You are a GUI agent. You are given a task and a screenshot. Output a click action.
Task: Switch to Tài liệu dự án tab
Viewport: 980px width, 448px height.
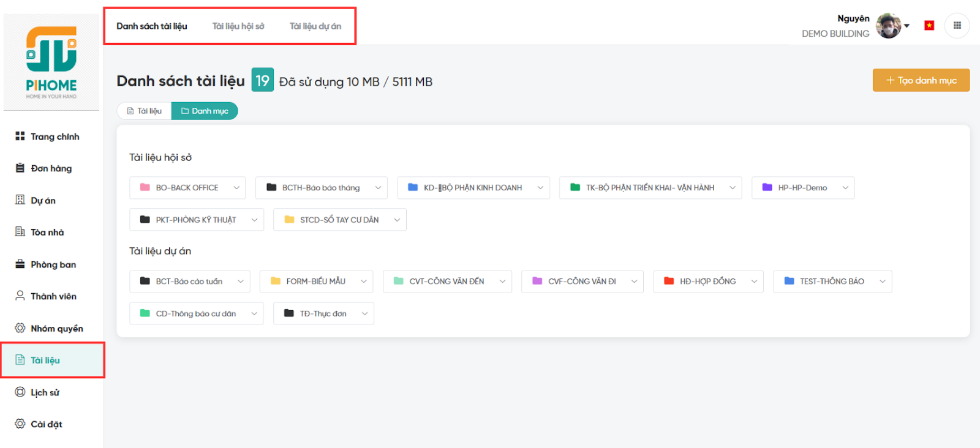[x=315, y=26]
